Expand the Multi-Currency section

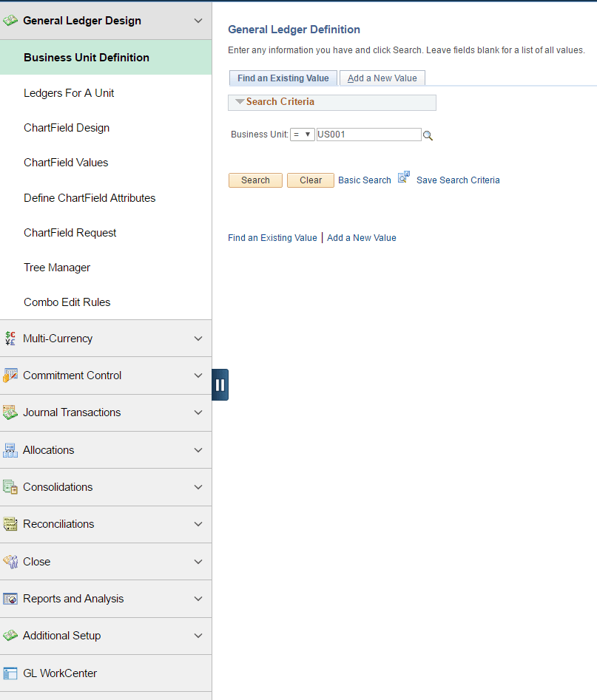pyautogui.click(x=198, y=339)
